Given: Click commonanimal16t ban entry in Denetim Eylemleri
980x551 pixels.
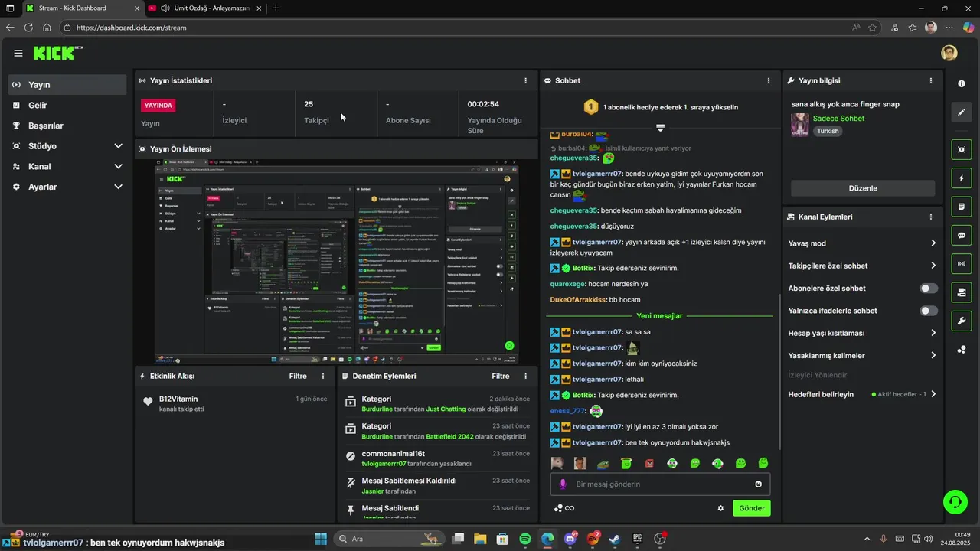Looking at the screenshot, I should click(x=436, y=458).
